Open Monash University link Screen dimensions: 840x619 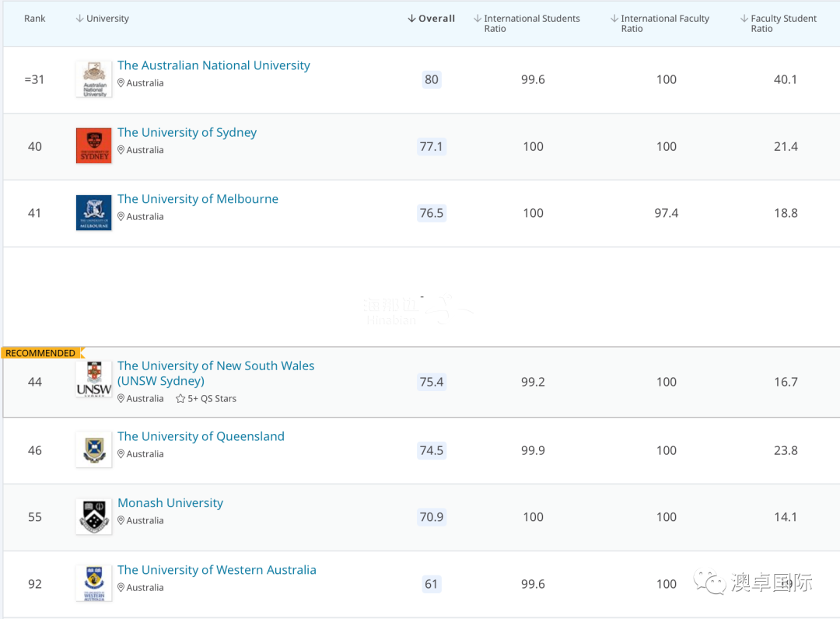(170, 503)
